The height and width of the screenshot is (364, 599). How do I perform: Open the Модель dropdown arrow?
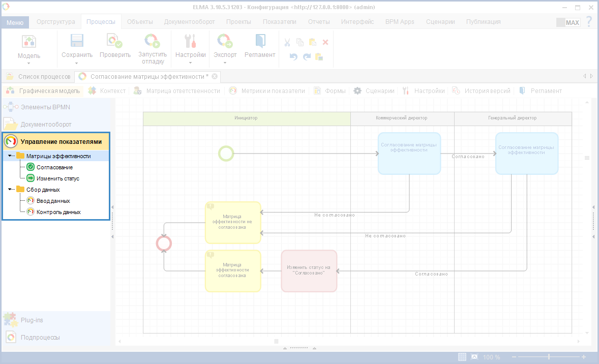tap(29, 64)
